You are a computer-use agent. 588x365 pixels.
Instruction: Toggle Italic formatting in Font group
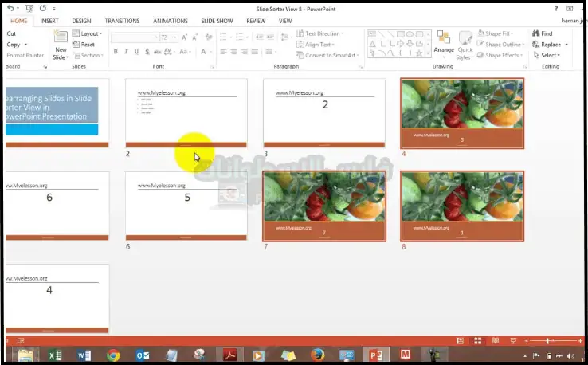(x=126, y=53)
